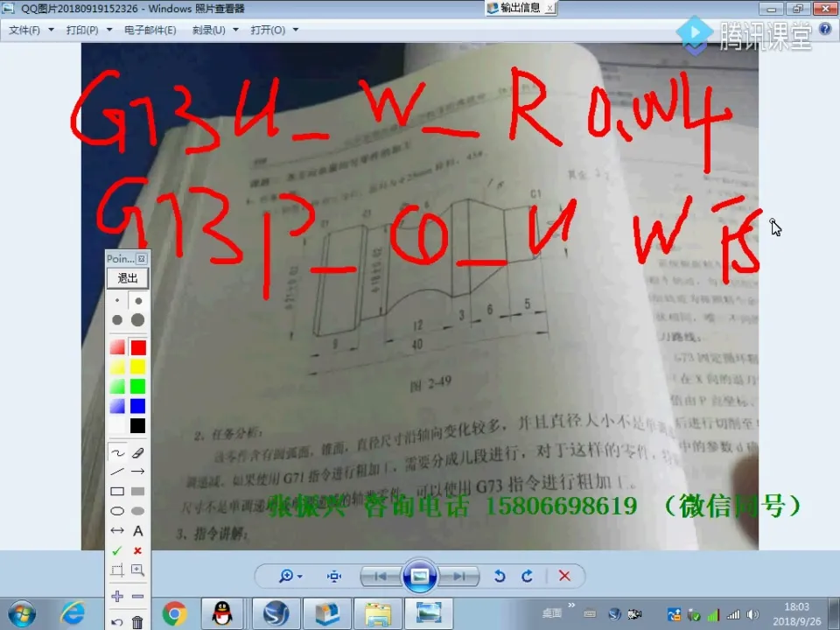
Task: Select the large brush size dot
Action: pos(138,320)
